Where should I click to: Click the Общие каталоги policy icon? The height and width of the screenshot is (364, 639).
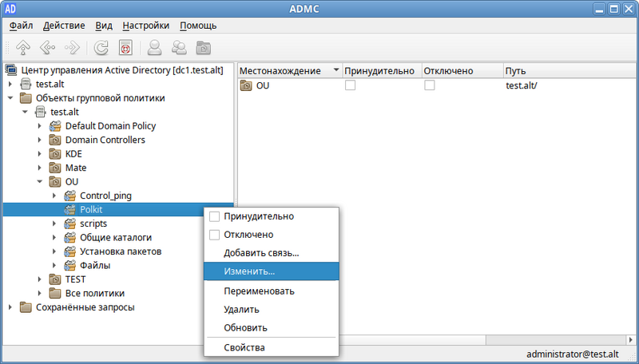tap(69, 237)
